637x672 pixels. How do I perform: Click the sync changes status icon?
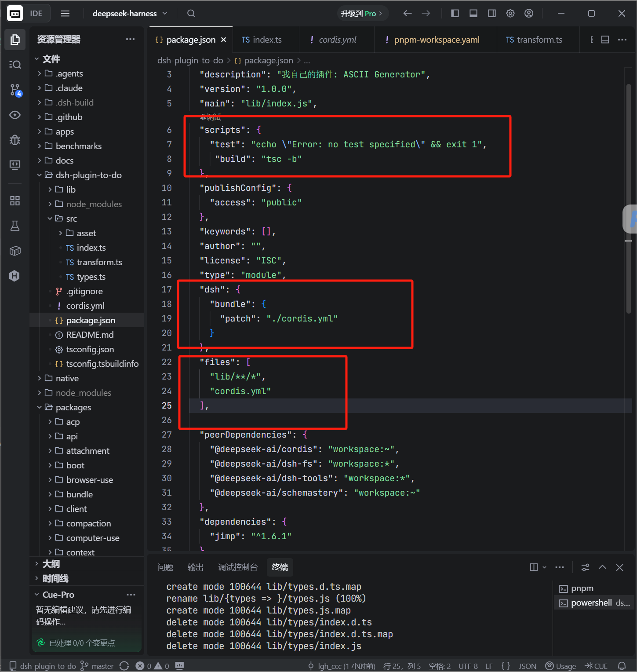tap(124, 666)
